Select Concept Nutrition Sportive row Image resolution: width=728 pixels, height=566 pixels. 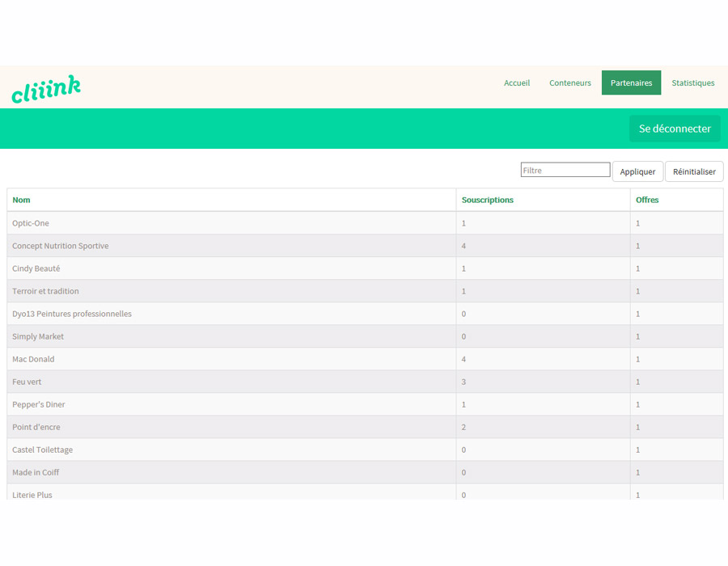coord(61,246)
